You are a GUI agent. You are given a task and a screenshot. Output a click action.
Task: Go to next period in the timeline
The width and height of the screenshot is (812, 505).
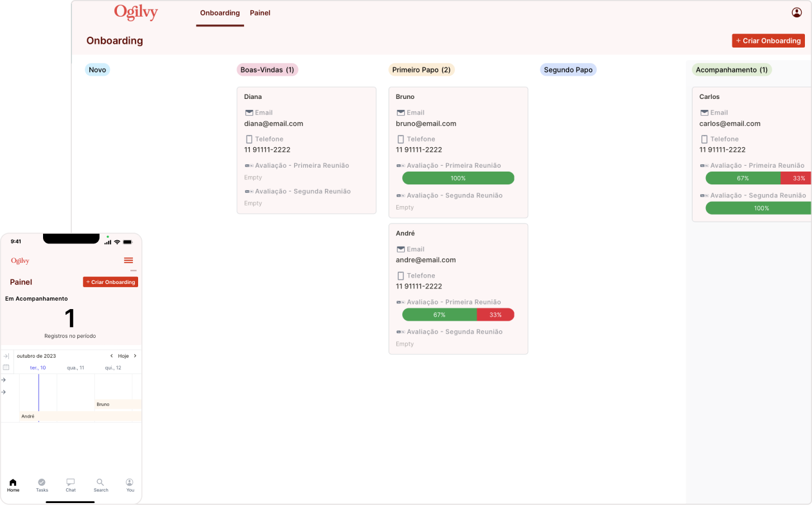tap(135, 356)
